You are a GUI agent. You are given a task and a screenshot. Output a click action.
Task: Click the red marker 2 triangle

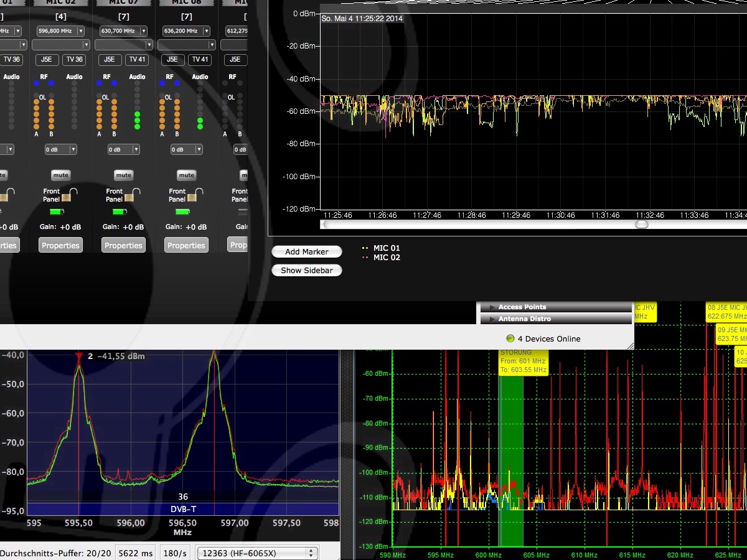(x=78, y=357)
